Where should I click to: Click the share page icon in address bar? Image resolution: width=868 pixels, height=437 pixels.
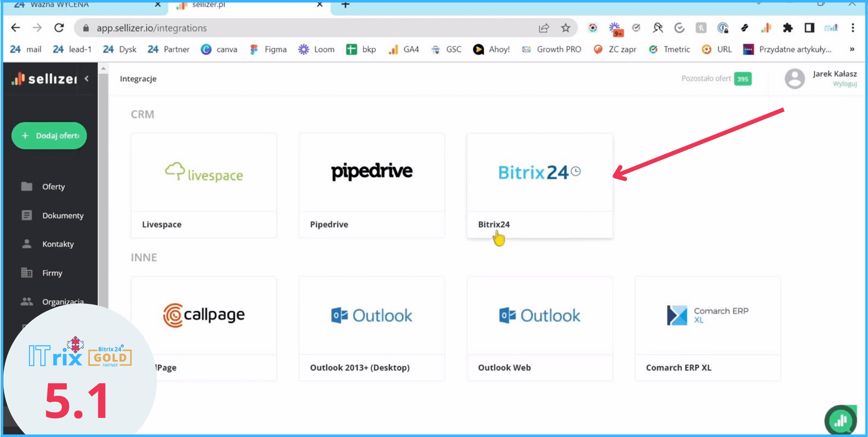point(544,28)
